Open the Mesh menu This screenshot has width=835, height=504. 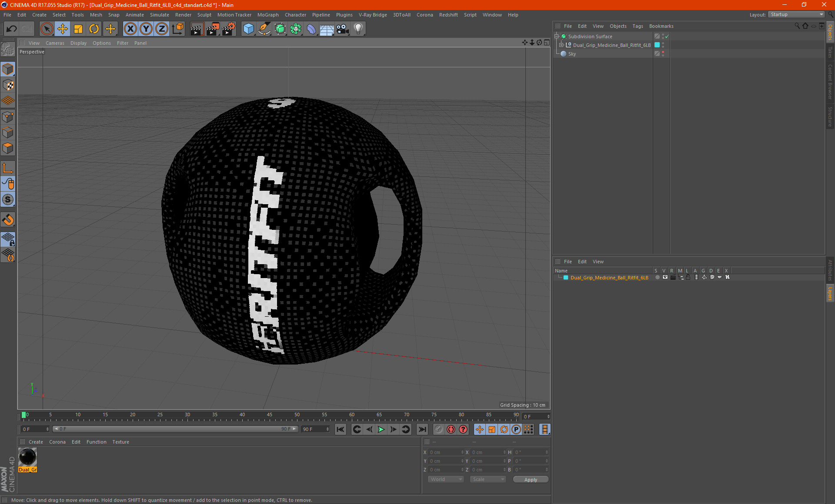click(x=96, y=15)
